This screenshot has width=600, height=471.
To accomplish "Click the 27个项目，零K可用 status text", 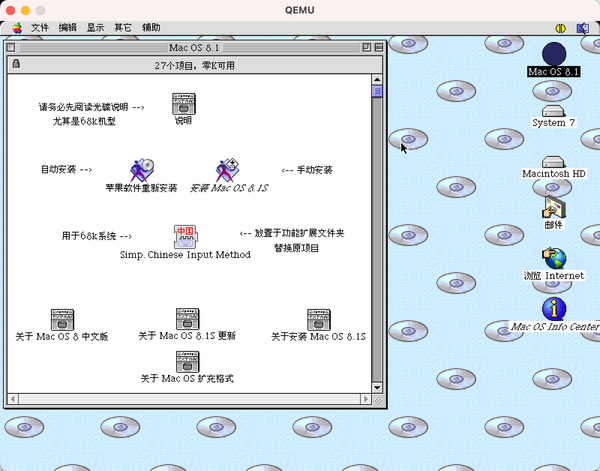I will tap(194, 65).
